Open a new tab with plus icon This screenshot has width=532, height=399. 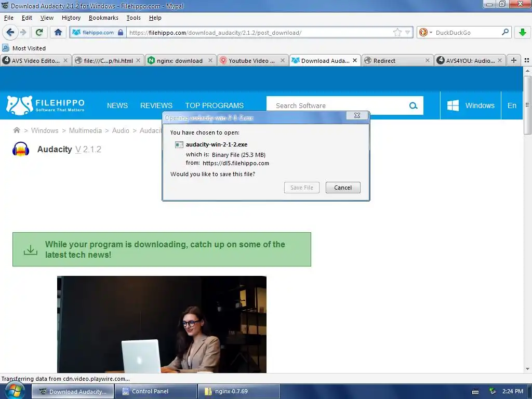[x=514, y=60]
